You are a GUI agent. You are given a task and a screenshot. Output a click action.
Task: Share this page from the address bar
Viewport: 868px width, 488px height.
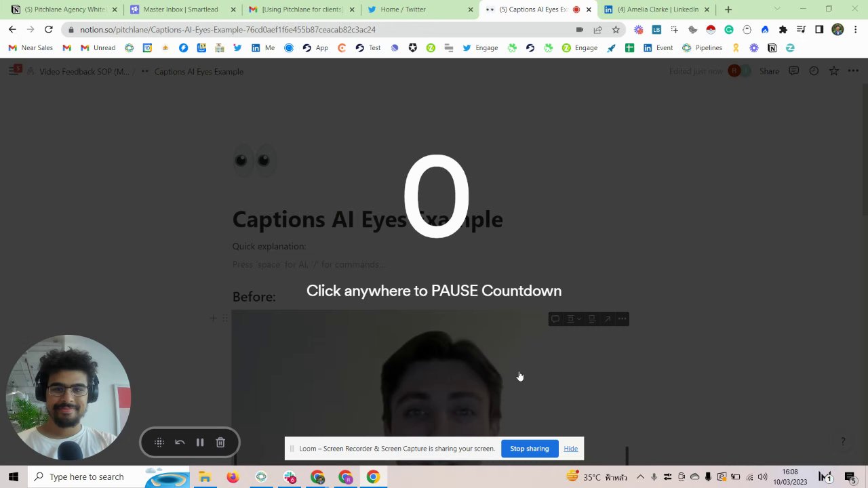[597, 30]
